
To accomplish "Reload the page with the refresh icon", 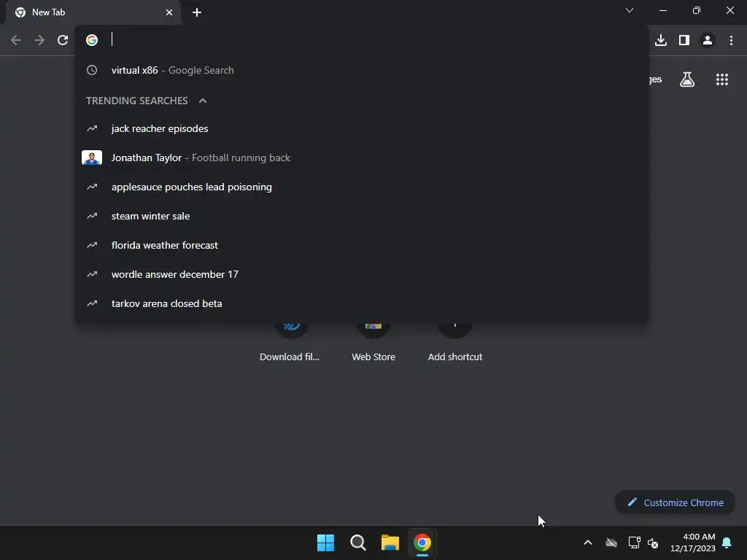I will tap(63, 41).
